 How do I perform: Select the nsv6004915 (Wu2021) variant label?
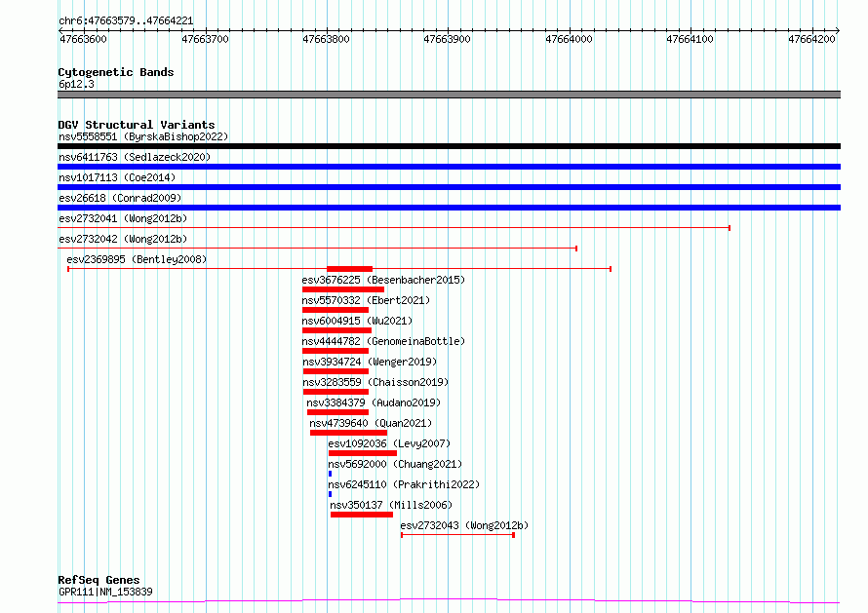click(357, 321)
